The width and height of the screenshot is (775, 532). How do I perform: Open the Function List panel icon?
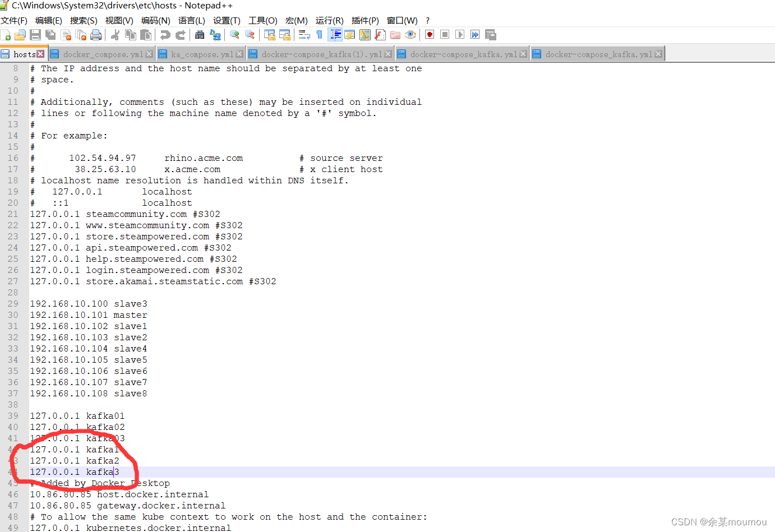coord(380,35)
